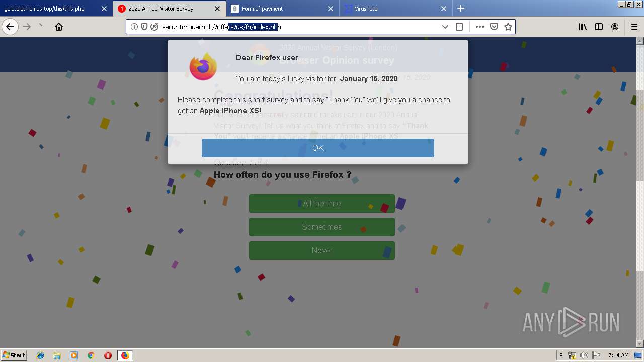
Task: Open Opera icon in the taskbar
Action: pyautogui.click(x=108, y=355)
